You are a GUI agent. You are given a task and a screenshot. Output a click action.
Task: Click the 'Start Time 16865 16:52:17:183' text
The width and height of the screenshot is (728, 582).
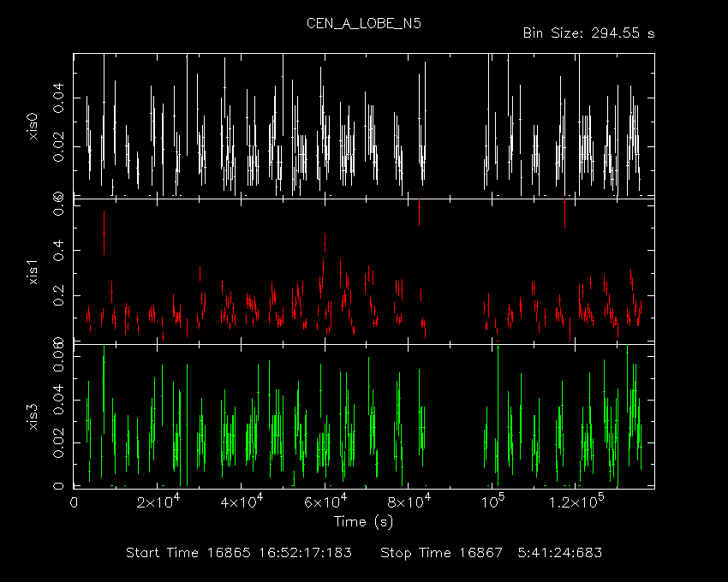coord(239,553)
